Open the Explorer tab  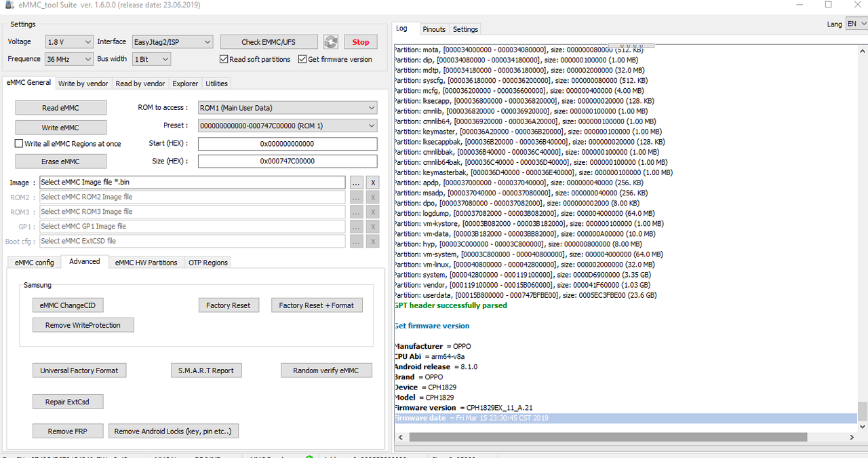coord(185,83)
